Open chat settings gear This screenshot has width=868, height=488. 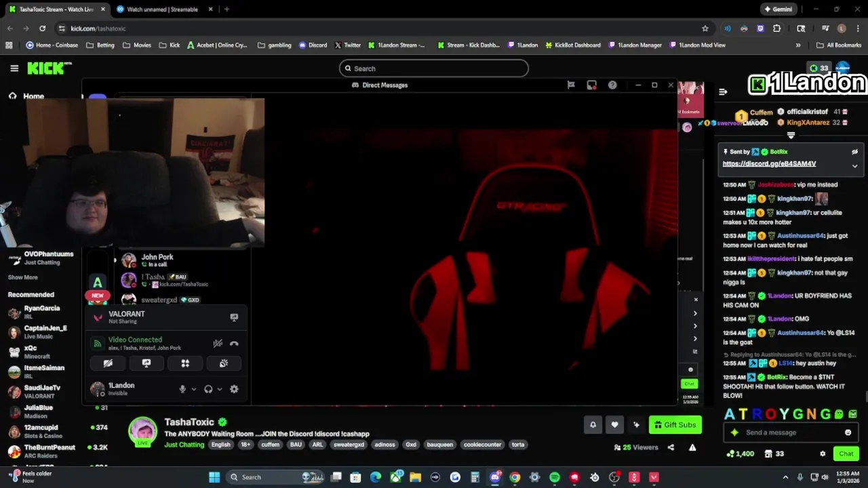coord(823,453)
